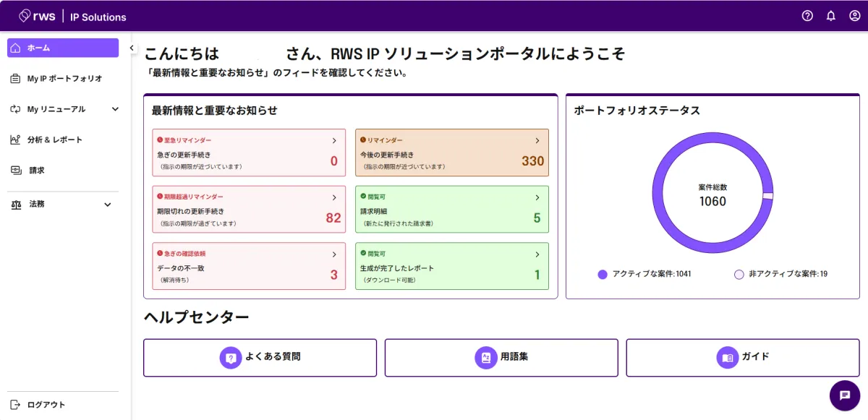
Task: Click the RWS logo in header
Action: (x=37, y=16)
